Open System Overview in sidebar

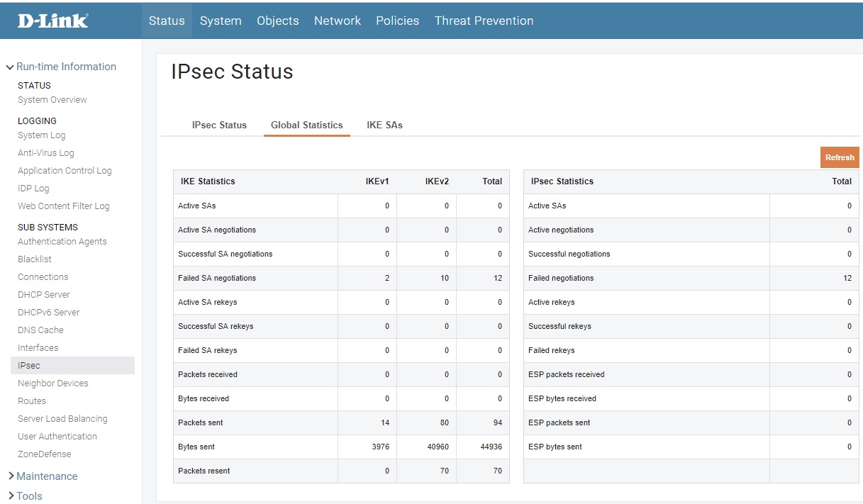52,100
